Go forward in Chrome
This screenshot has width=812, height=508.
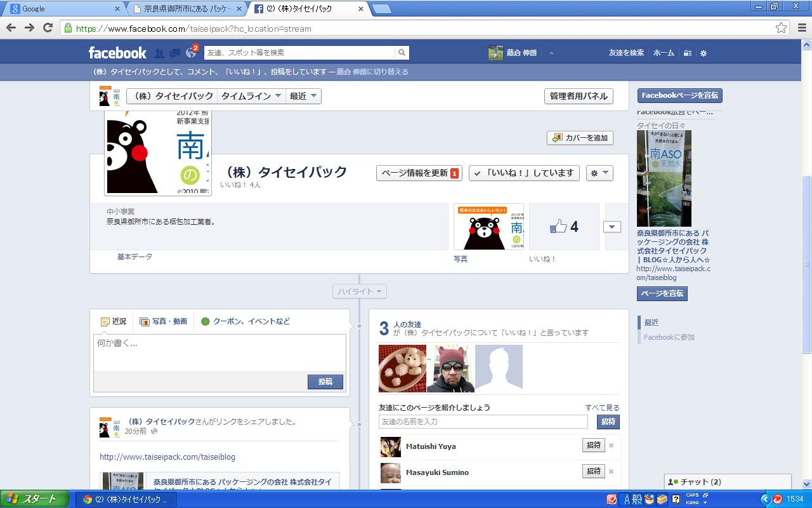29,28
